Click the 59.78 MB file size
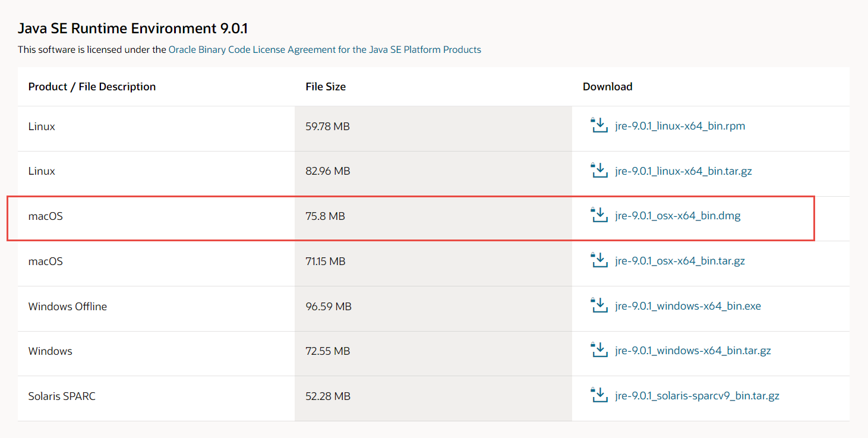Viewport: 868px width, 438px height. pyautogui.click(x=327, y=127)
